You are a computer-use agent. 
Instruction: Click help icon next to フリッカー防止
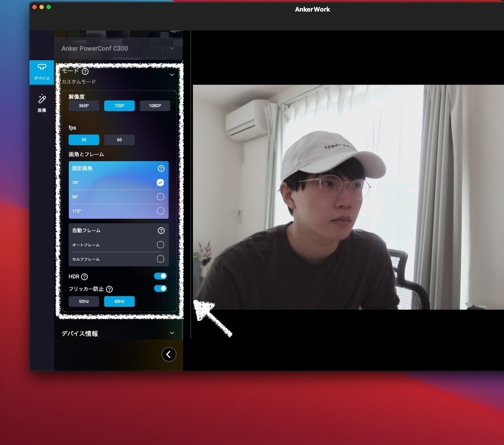[x=109, y=289]
